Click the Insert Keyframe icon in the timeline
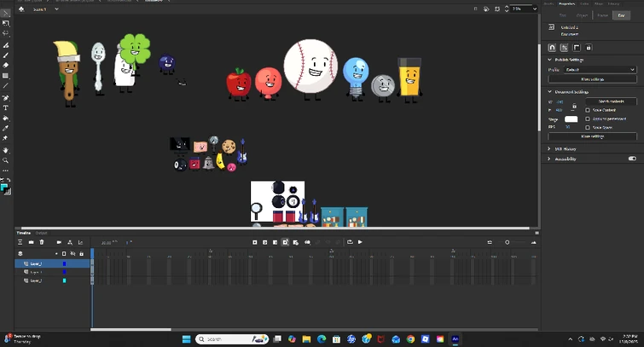This screenshot has height=347, width=644. click(255, 242)
